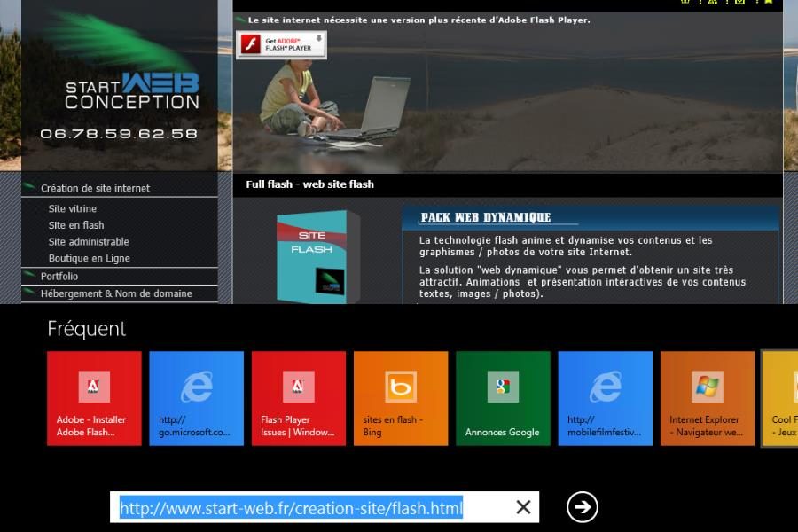Open the partially visible Cool Jeux tile

[780, 398]
